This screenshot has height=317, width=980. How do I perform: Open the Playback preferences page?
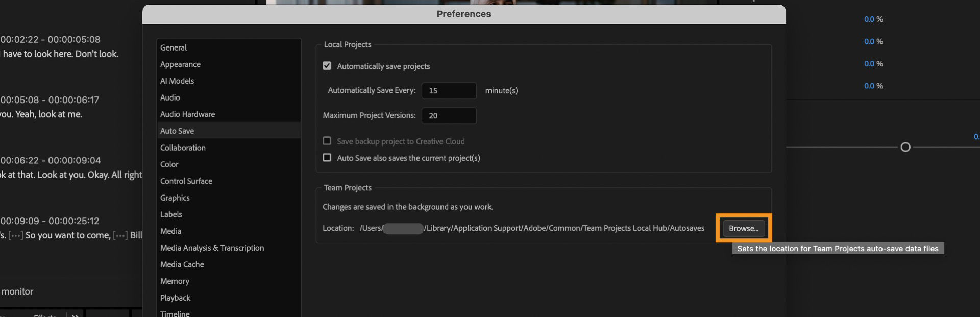pos(175,298)
